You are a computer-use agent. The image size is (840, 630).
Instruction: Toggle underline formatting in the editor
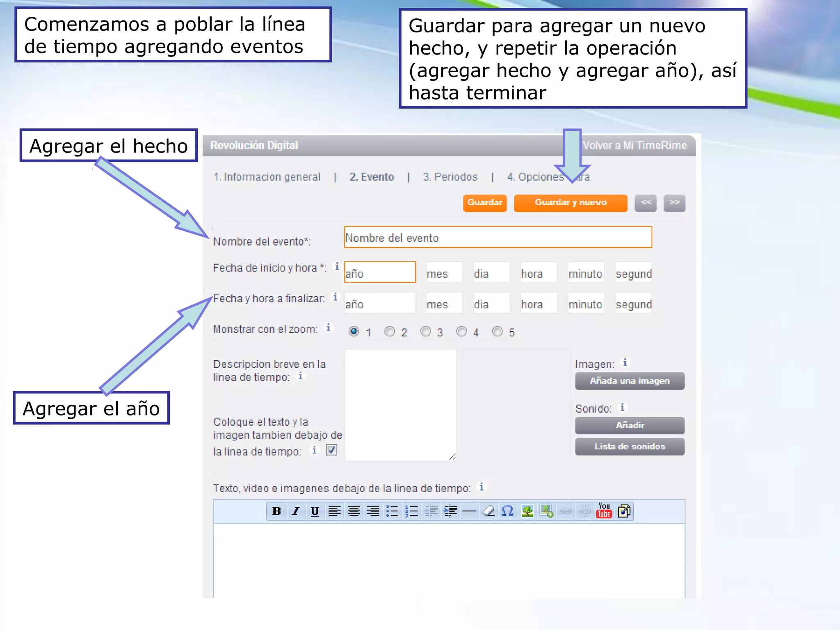pos(315,511)
